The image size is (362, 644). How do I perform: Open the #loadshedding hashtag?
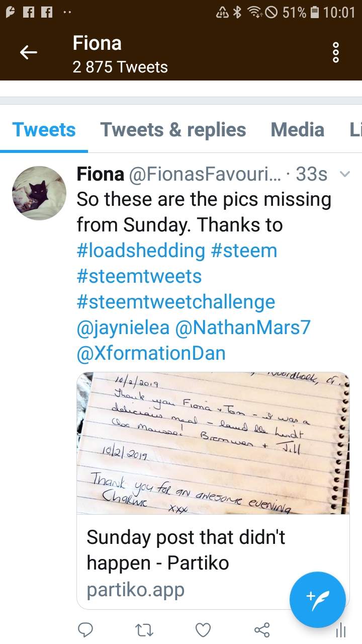(141, 251)
